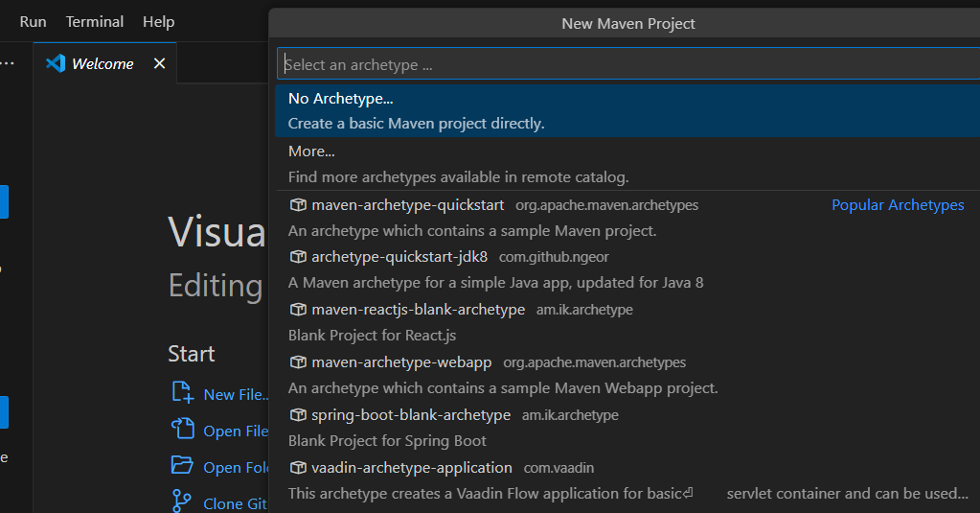Image resolution: width=980 pixels, height=513 pixels.
Task: Click package icon beside archetype-quickstart-jdk8
Action: (x=298, y=257)
